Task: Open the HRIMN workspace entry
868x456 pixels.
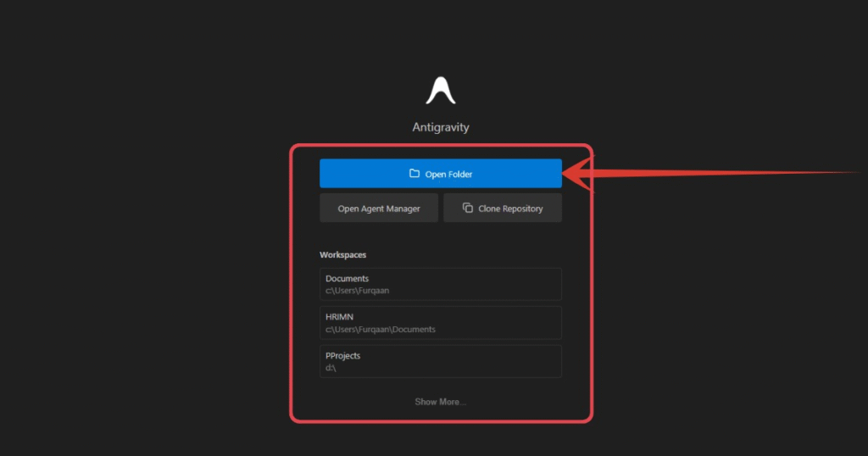Action: (x=440, y=323)
